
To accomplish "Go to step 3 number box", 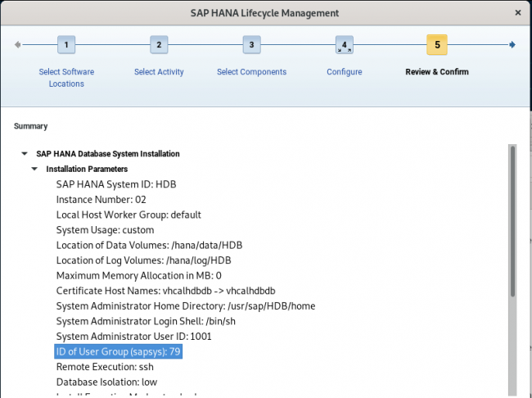I will pyautogui.click(x=251, y=45).
